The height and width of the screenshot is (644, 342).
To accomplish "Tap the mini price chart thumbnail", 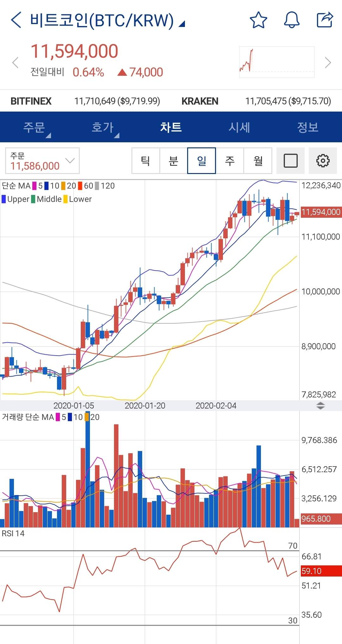I will (x=277, y=62).
